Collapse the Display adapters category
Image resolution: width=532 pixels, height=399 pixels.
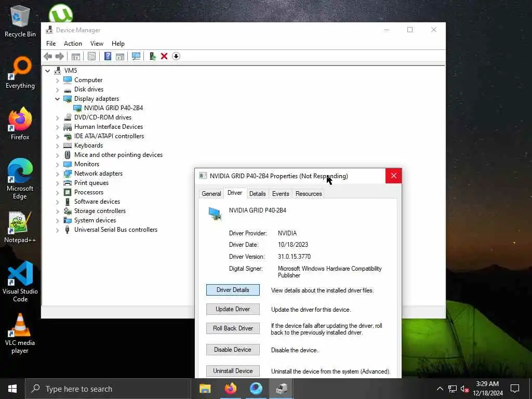tap(57, 99)
